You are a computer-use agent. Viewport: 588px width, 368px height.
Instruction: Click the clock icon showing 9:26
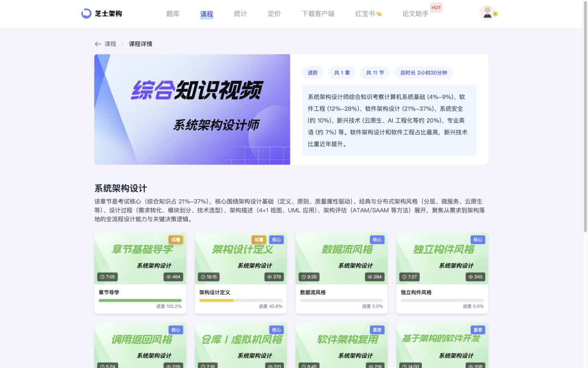(x=303, y=277)
